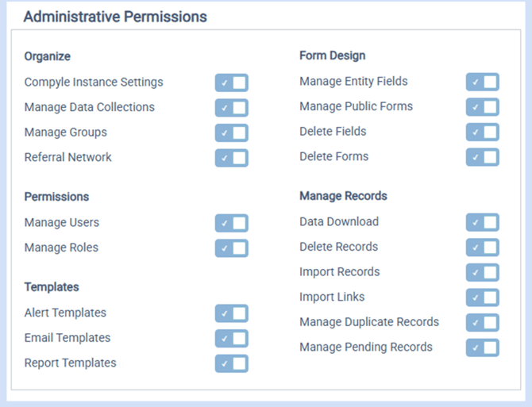This screenshot has width=532, height=407.
Task: Disable Manage Duplicate Records switch
Action: click(482, 323)
